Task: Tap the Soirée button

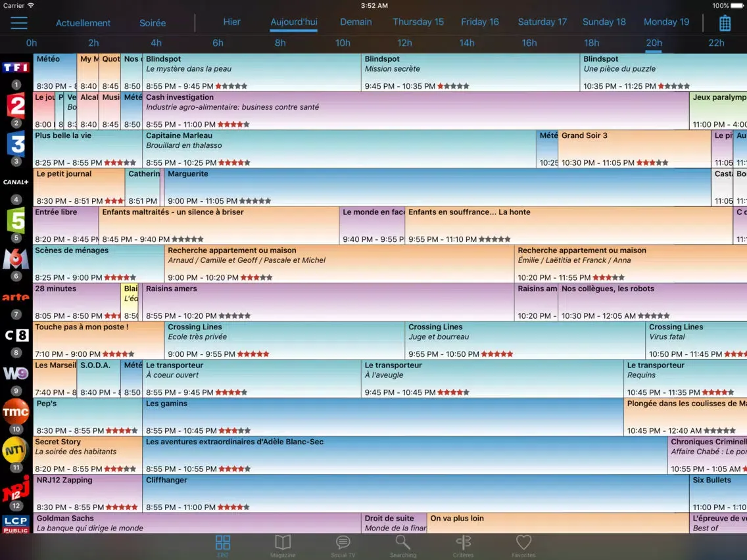Action: pyautogui.click(x=153, y=23)
